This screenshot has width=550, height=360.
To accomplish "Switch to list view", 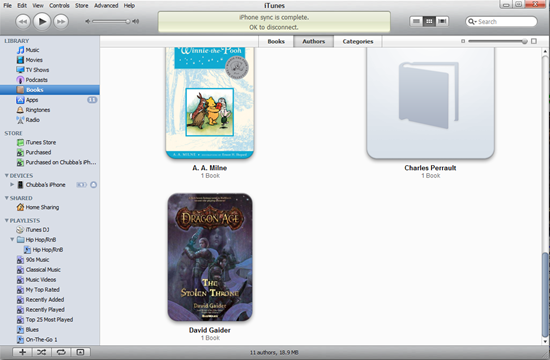I will (416, 21).
